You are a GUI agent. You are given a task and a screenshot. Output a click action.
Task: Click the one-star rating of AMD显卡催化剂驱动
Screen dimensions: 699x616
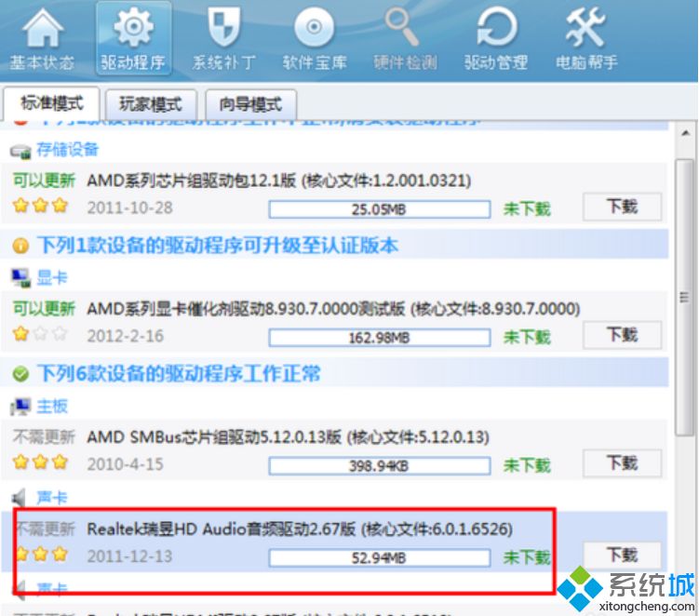point(40,334)
